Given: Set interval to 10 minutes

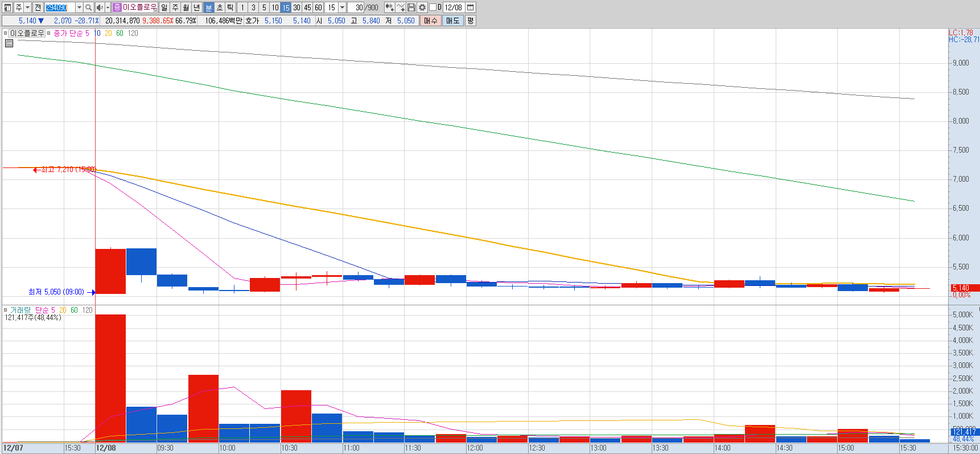Looking at the screenshot, I should click(x=275, y=7).
